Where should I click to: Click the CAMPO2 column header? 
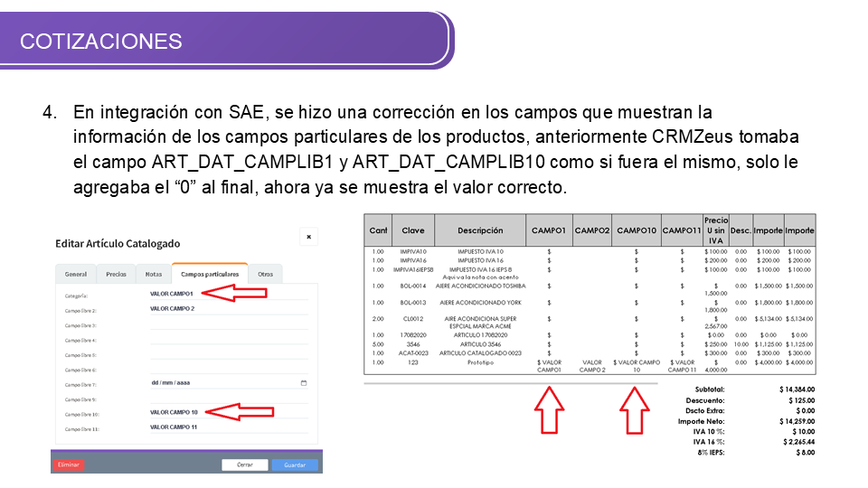pos(591,230)
